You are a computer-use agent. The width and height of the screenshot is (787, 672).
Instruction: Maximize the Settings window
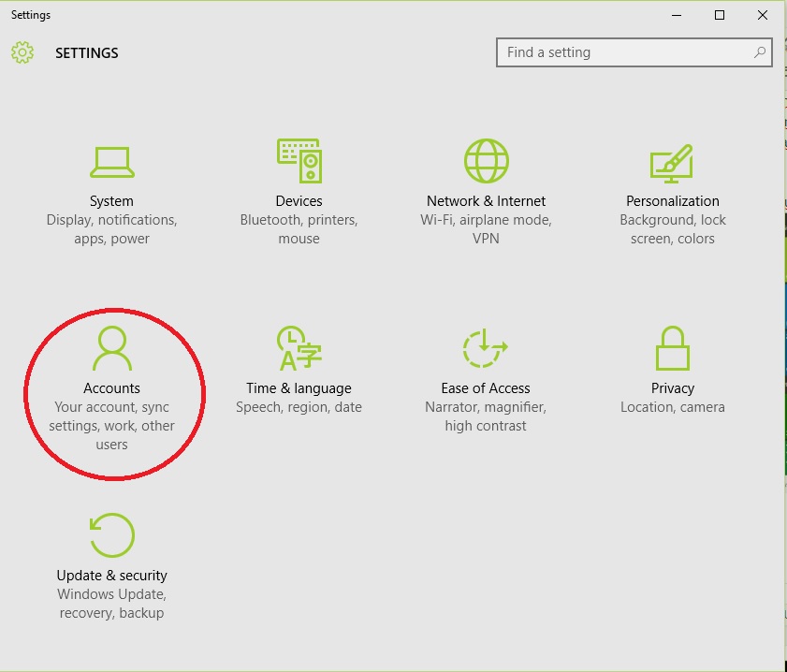(720, 15)
